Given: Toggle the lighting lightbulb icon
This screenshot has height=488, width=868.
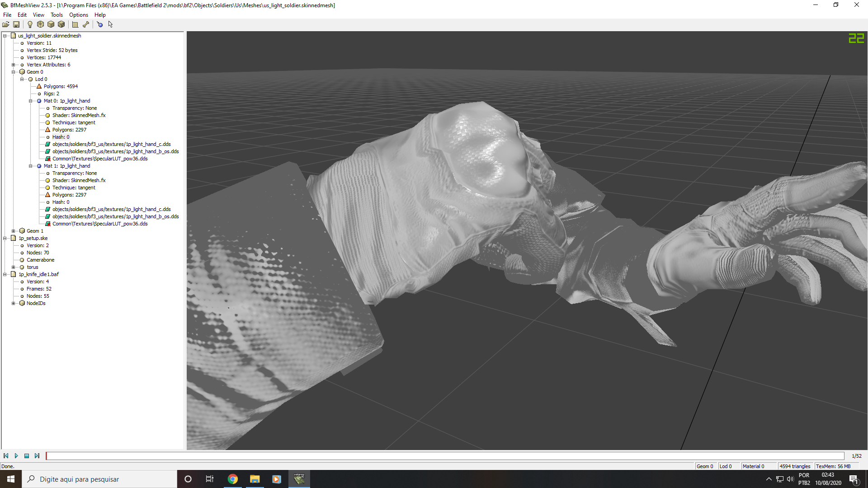Looking at the screenshot, I should point(30,24).
